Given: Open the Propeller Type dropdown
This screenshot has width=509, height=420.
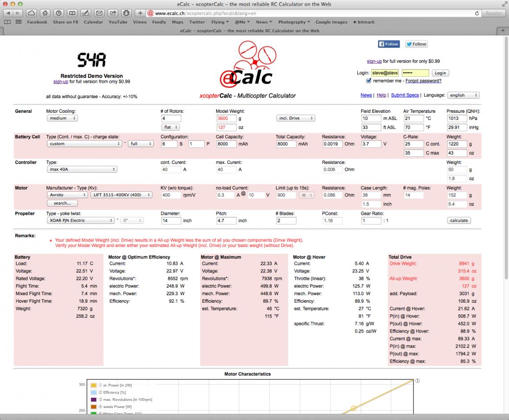Looking at the screenshot, I should [x=80, y=220].
